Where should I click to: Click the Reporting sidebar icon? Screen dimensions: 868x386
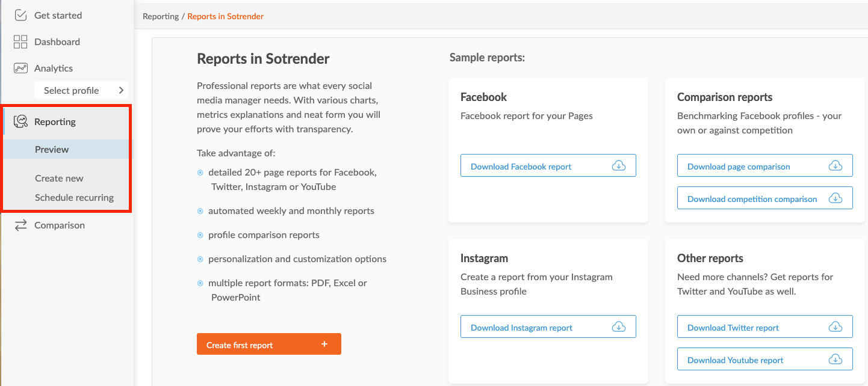click(20, 121)
